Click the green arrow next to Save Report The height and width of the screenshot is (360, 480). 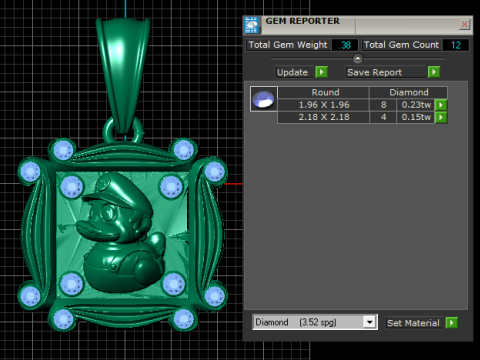(x=434, y=72)
